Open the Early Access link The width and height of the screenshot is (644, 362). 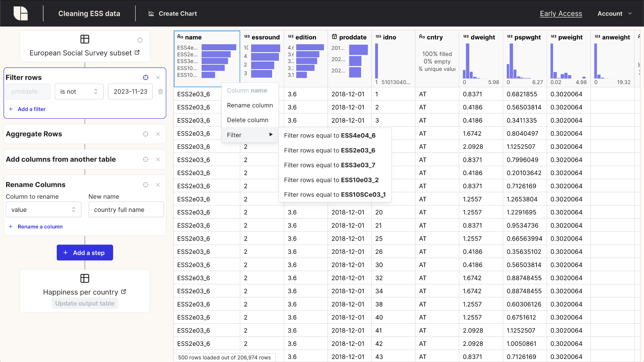tap(561, 14)
